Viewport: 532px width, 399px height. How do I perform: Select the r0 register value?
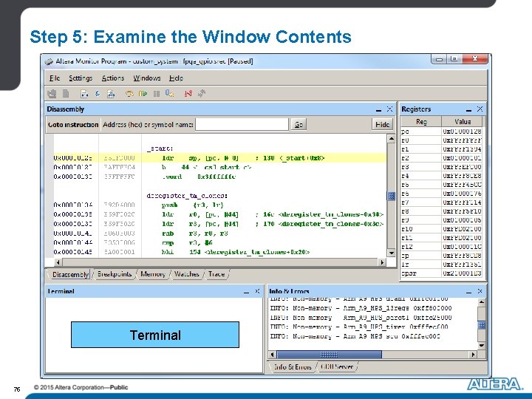coord(462,140)
